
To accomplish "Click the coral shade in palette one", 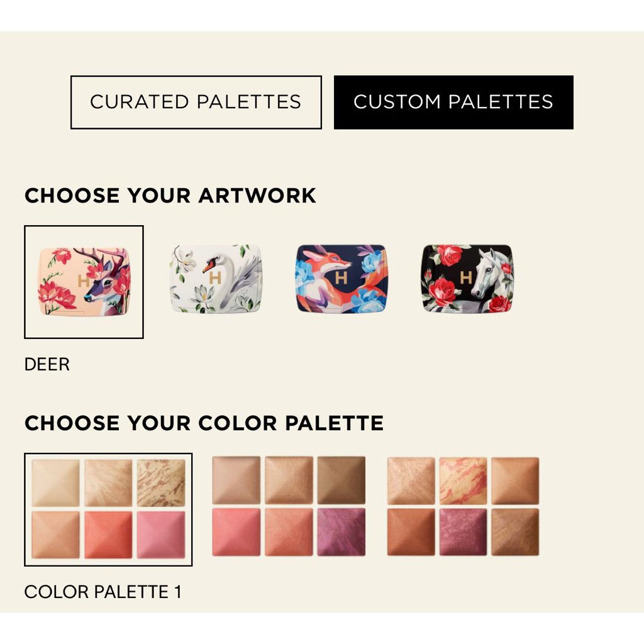I will (x=108, y=535).
